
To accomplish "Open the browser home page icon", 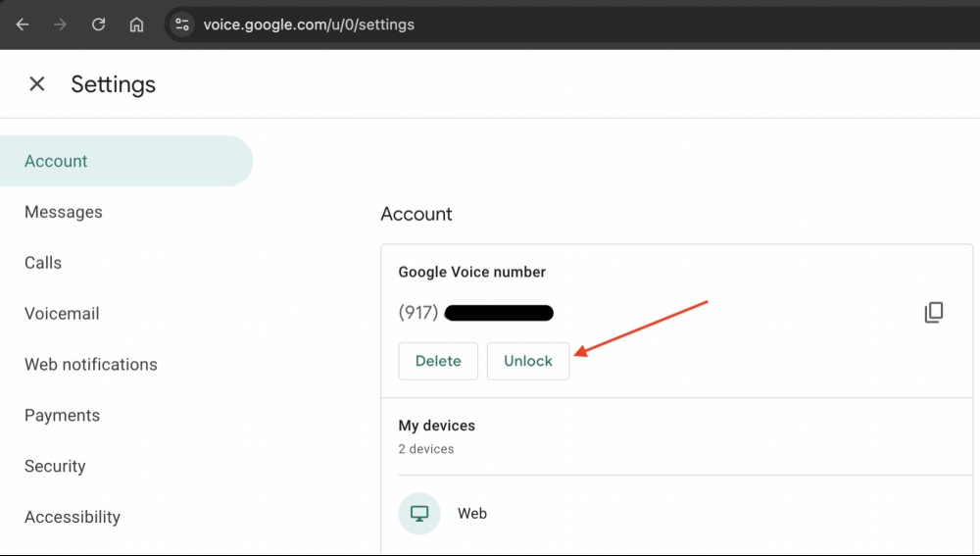I will click(136, 25).
